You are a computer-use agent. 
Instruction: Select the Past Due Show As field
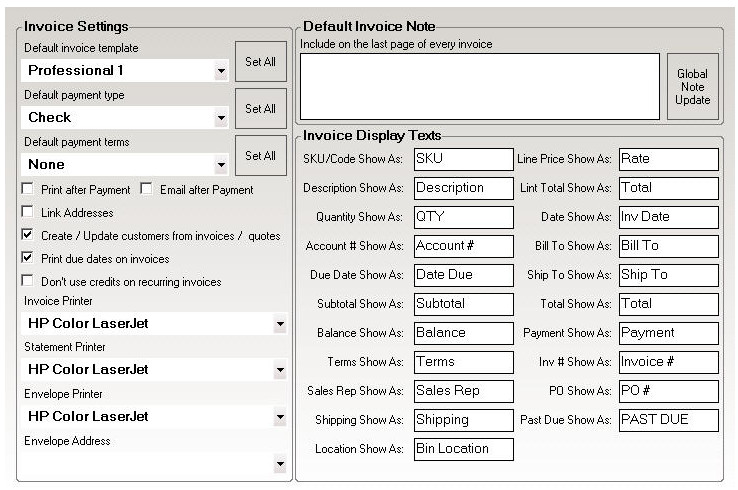[668, 420]
